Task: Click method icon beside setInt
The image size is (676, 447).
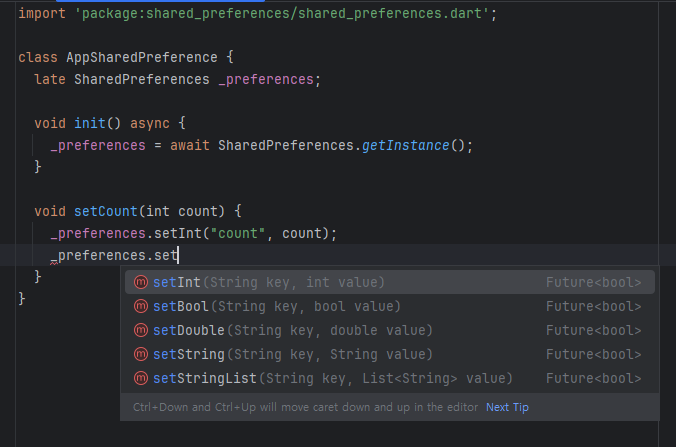Action: point(141,282)
